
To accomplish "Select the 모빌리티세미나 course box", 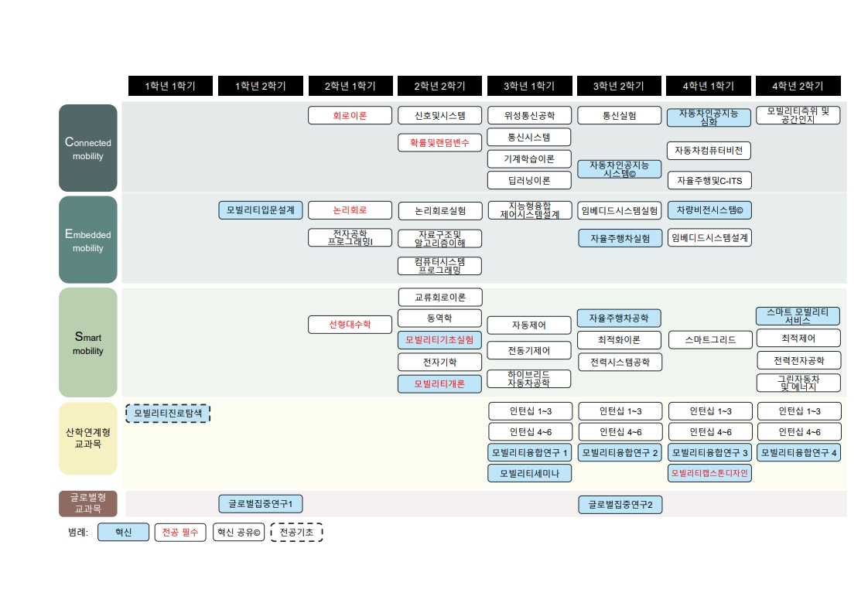I will pos(529,473).
